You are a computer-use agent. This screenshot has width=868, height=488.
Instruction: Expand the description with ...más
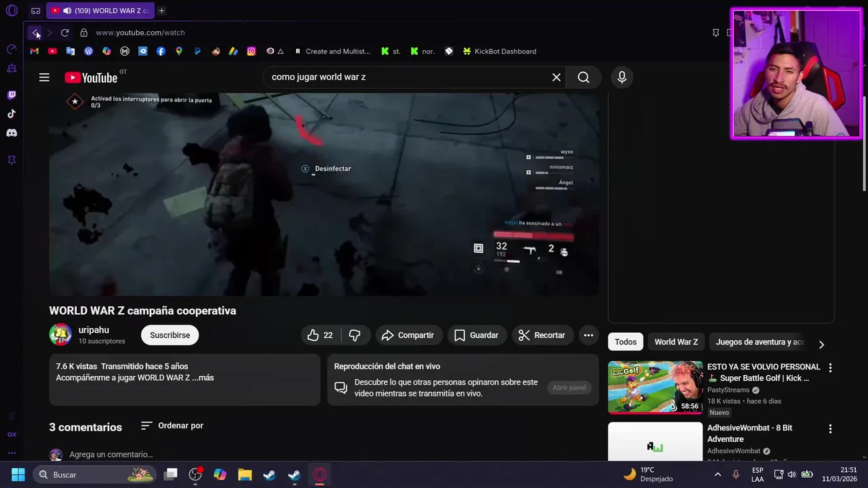click(203, 378)
